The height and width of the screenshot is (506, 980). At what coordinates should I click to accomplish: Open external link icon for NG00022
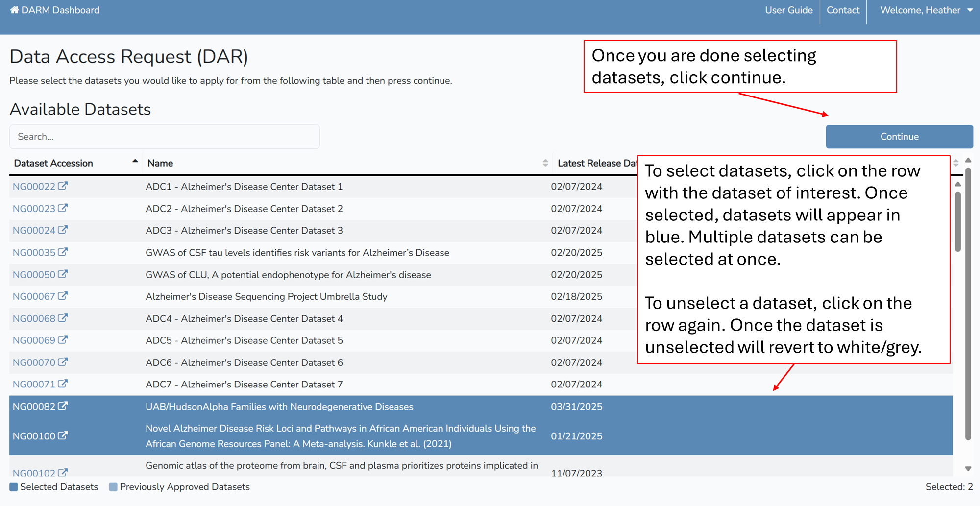(x=63, y=186)
